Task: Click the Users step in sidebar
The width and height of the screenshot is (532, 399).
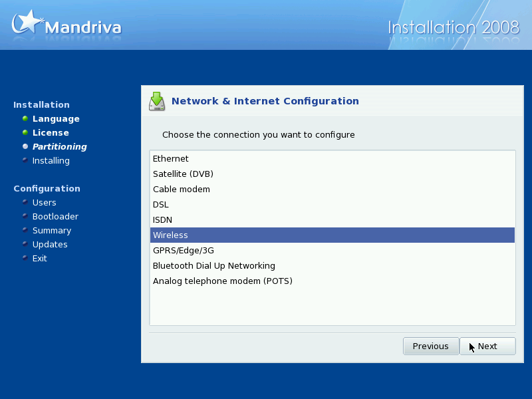Action: [x=44, y=203]
